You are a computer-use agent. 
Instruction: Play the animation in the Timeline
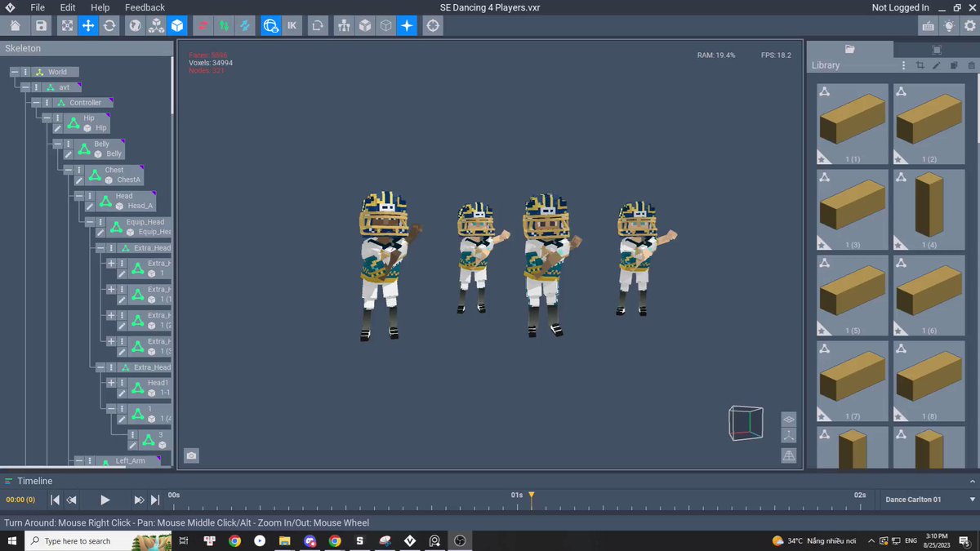pyautogui.click(x=105, y=500)
